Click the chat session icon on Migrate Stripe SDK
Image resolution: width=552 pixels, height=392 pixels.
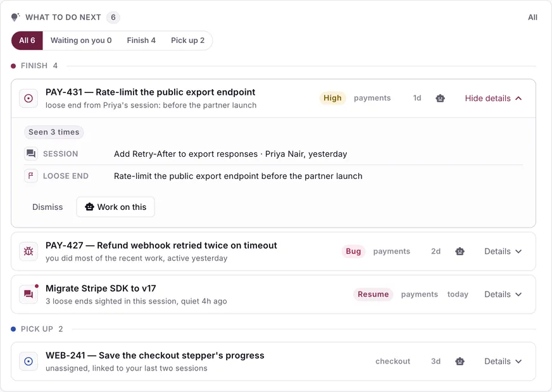(28, 294)
